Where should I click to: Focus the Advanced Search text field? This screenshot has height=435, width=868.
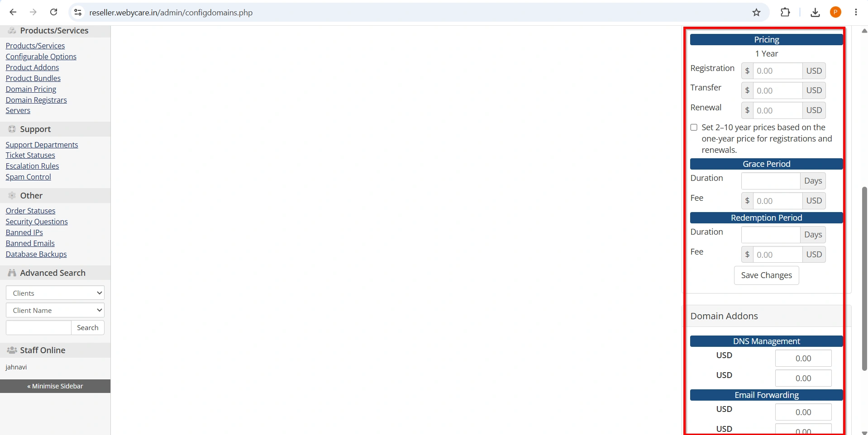(38, 328)
